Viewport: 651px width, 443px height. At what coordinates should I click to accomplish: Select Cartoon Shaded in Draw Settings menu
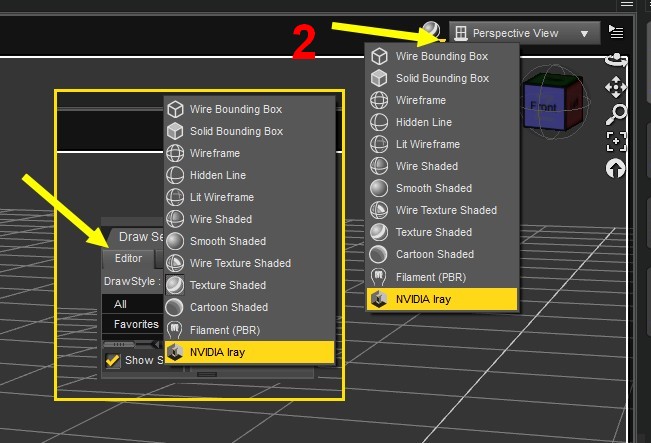(250, 307)
